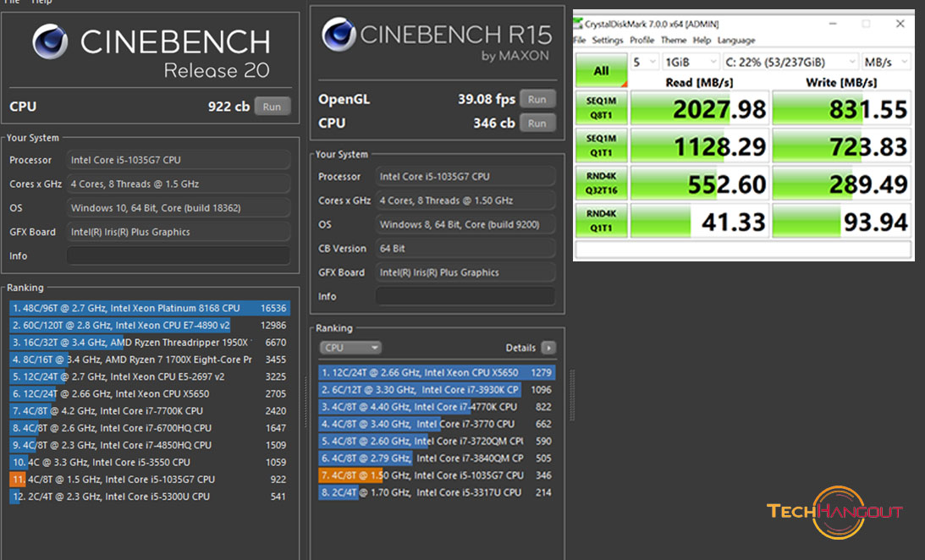The image size is (925, 560).
Task: Select R20 ranking row Core i5-5300U
Action: pyautogui.click(x=149, y=497)
